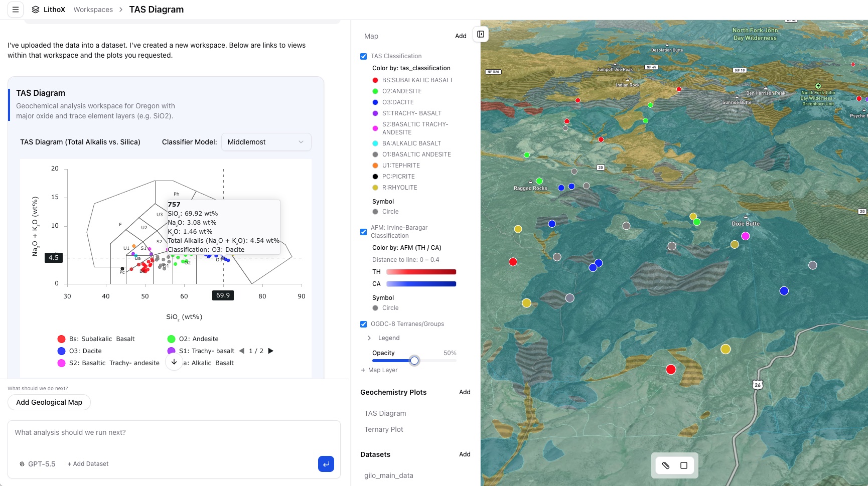This screenshot has height=486, width=868.
Task: Click orange U1:Tephrite legend dot
Action: click(x=375, y=166)
